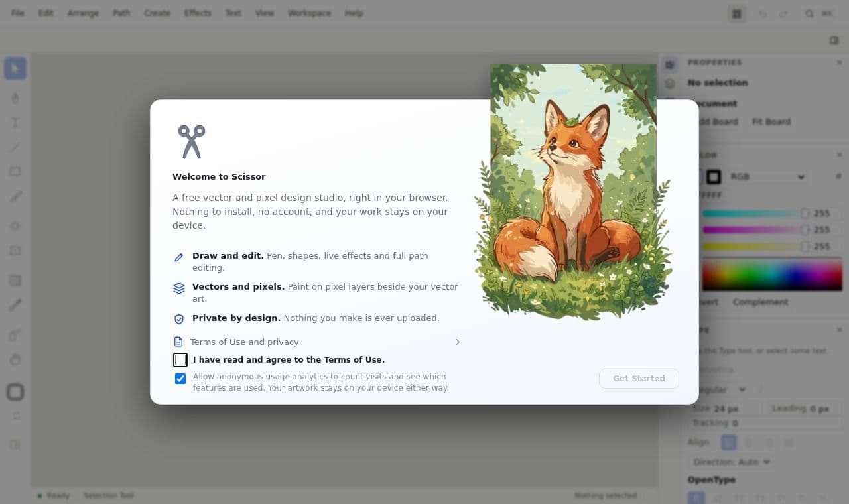Choose the Type tool in the left toolbar
The height and width of the screenshot is (504, 849).
pyautogui.click(x=15, y=123)
